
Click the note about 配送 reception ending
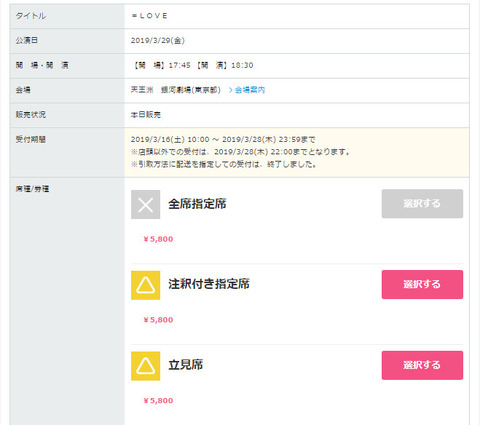point(224,164)
